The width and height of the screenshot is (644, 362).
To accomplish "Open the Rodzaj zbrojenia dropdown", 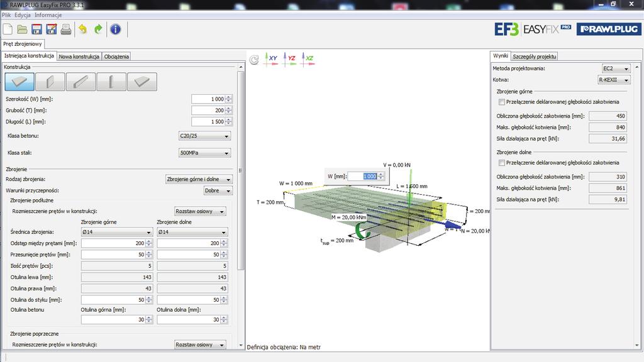I will click(x=199, y=179).
